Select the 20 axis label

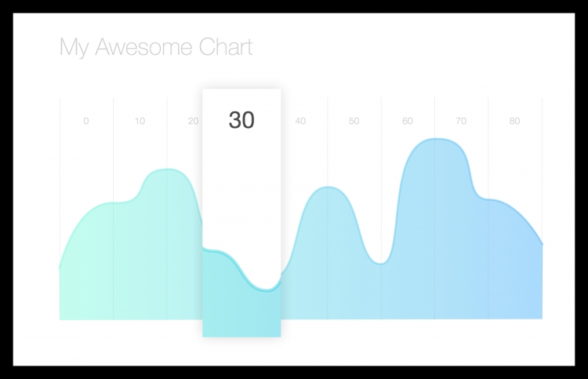[193, 121]
